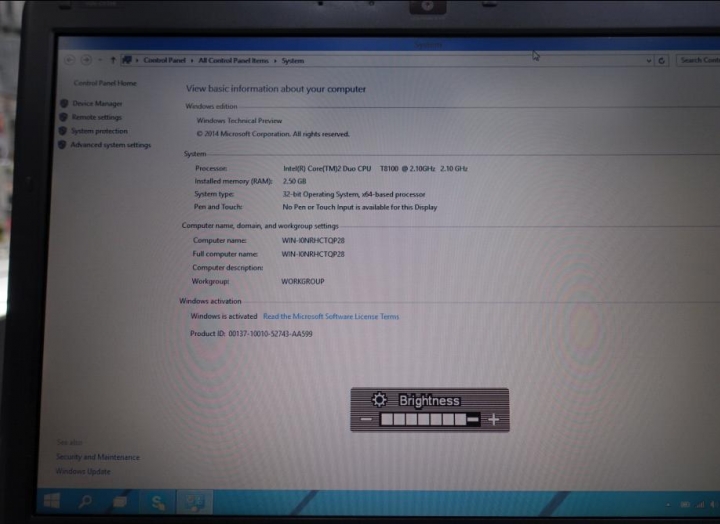The image size is (720, 524).
Task: Open Control Panel Home link
Action: (x=105, y=83)
